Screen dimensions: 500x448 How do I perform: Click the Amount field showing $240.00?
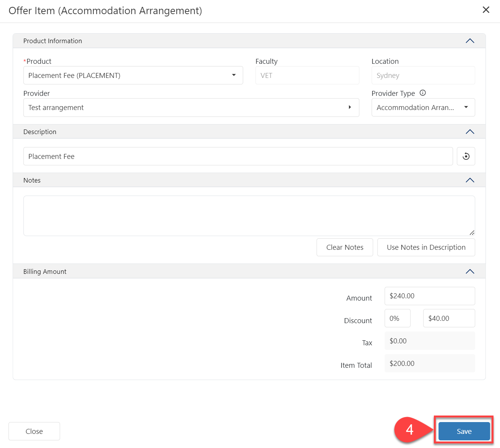click(429, 296)
